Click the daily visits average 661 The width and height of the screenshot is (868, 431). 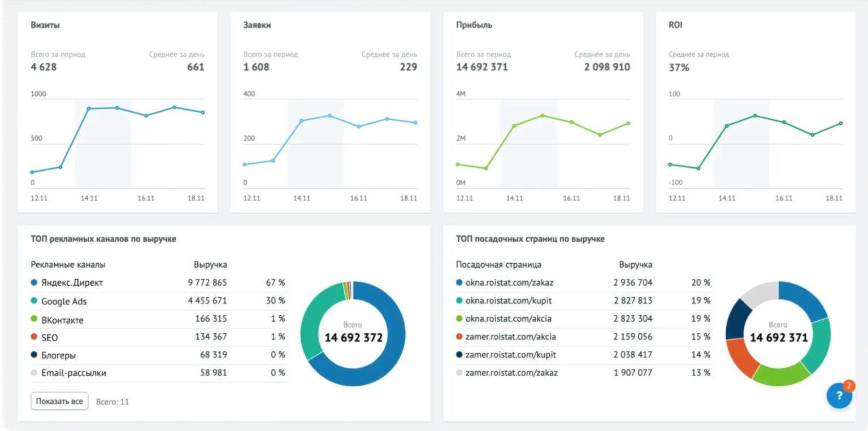coord(196,67)
